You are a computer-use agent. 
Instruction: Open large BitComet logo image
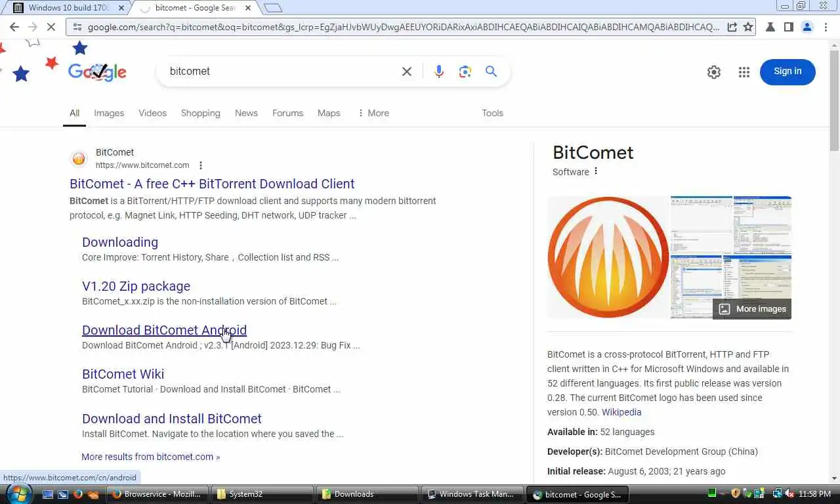(x=608, y=257)
